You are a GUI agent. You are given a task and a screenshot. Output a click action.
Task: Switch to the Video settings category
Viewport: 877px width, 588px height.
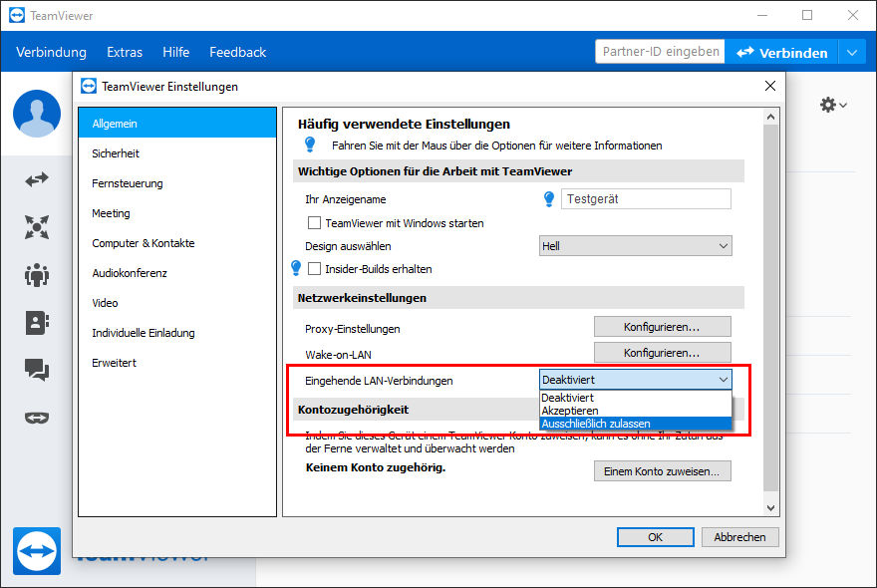177,303
